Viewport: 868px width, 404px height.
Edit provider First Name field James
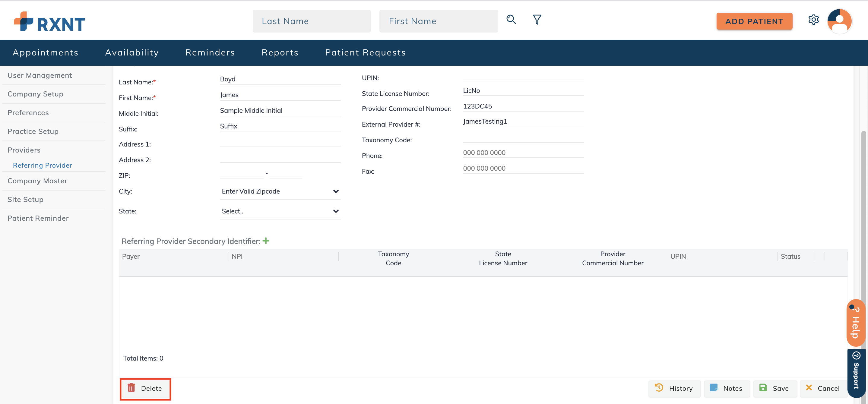280,95
